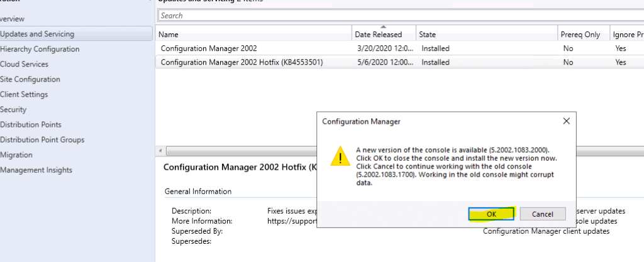The image size is (644, 262).
Task: Open Client Settings in the sidebar
Action: [24, 95]
